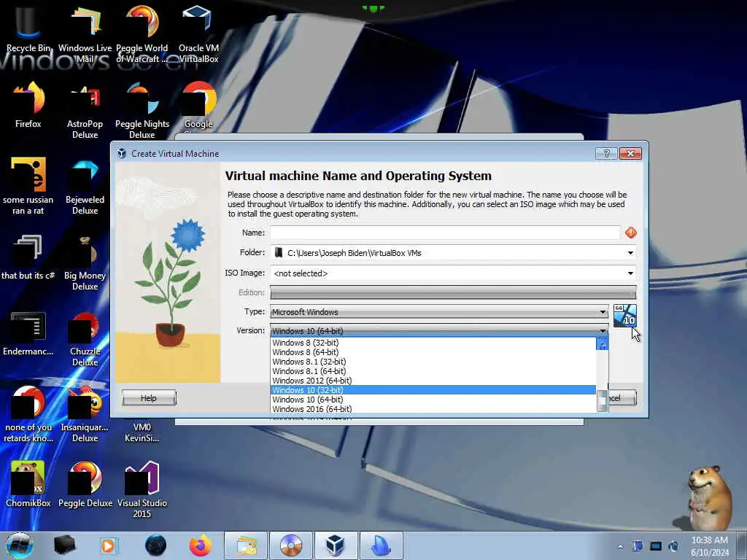Select Windows 8.1 (32-bit) version
Image resolution: width=747 pixels, height=560 pixels.
click(433, 362)
